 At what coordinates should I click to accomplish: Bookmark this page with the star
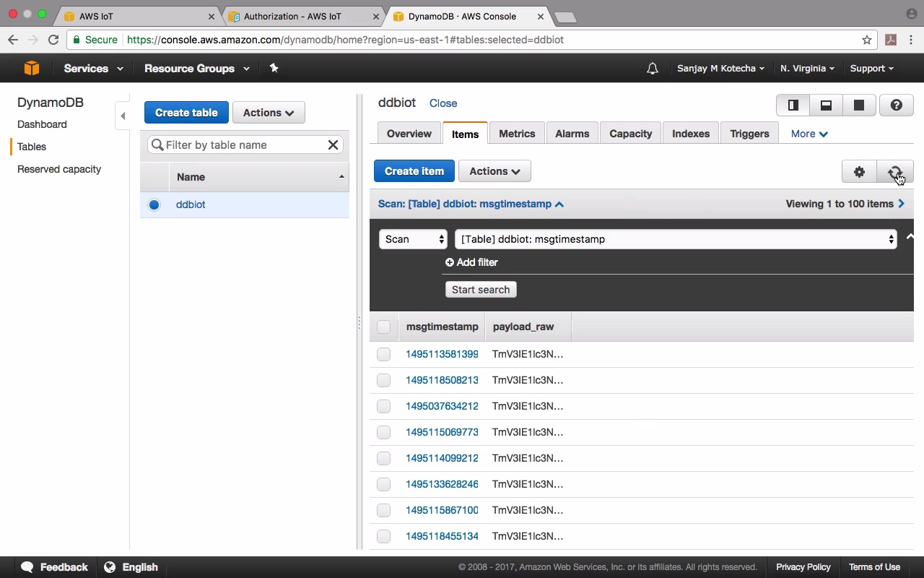coord(867,40)
